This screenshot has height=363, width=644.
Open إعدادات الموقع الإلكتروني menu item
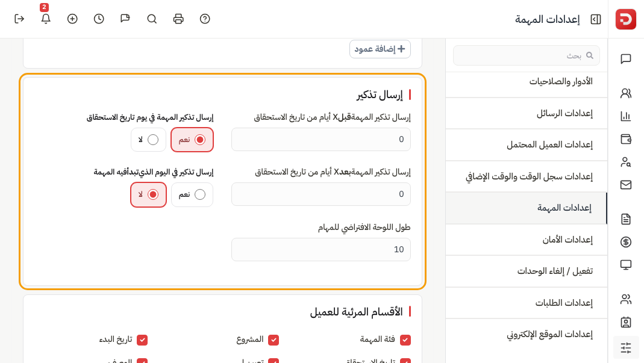pos(527,335)
